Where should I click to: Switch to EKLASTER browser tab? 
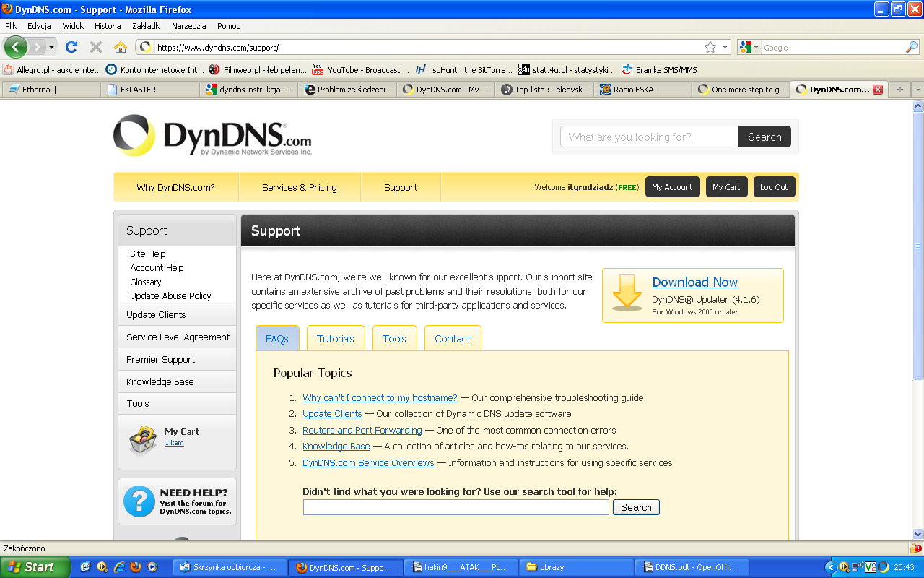pos(149,90)
